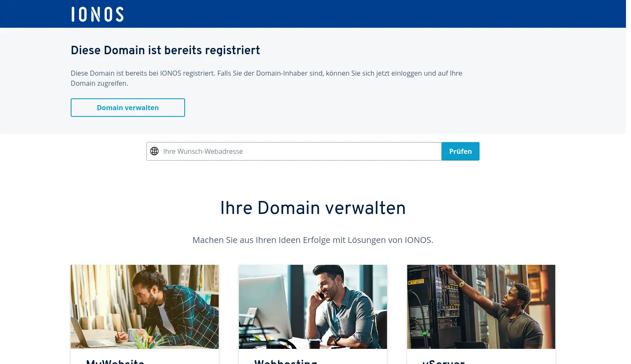Click the Prüfen button

coord(460,151)
